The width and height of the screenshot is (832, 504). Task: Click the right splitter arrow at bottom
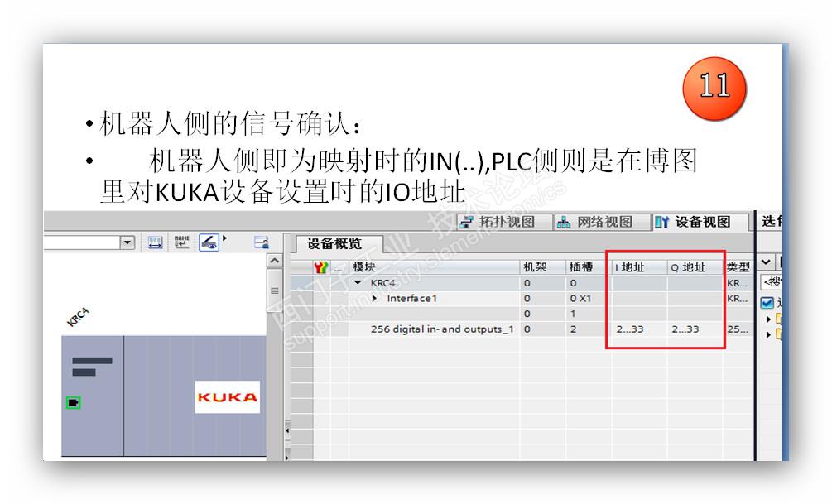point(287,457)
